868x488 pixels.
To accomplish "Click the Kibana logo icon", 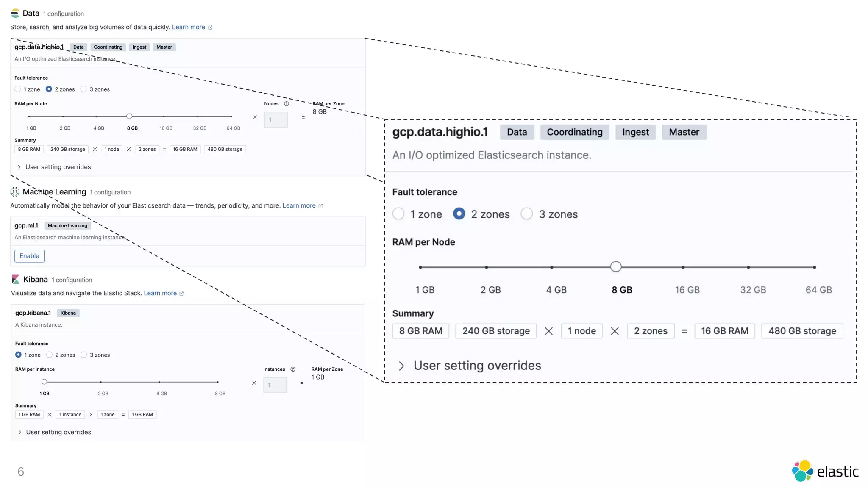I will tap(16, 280).
